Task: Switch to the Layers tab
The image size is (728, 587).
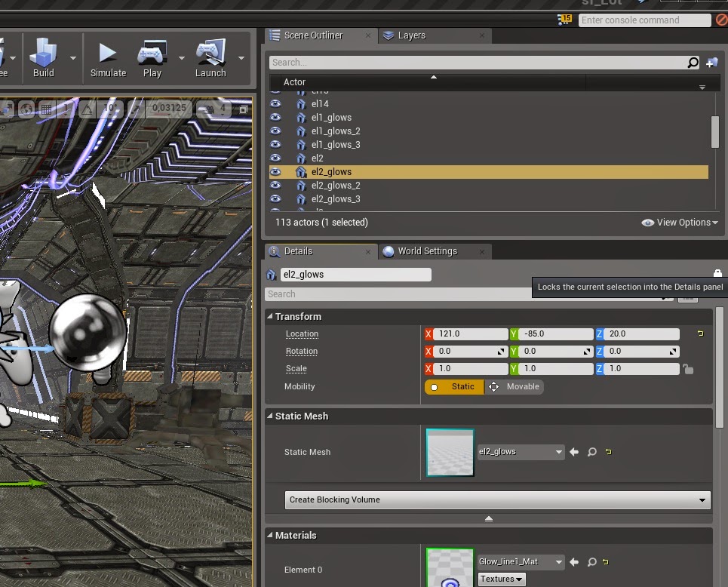Action: pyautogui.click(x=411, y=35)
